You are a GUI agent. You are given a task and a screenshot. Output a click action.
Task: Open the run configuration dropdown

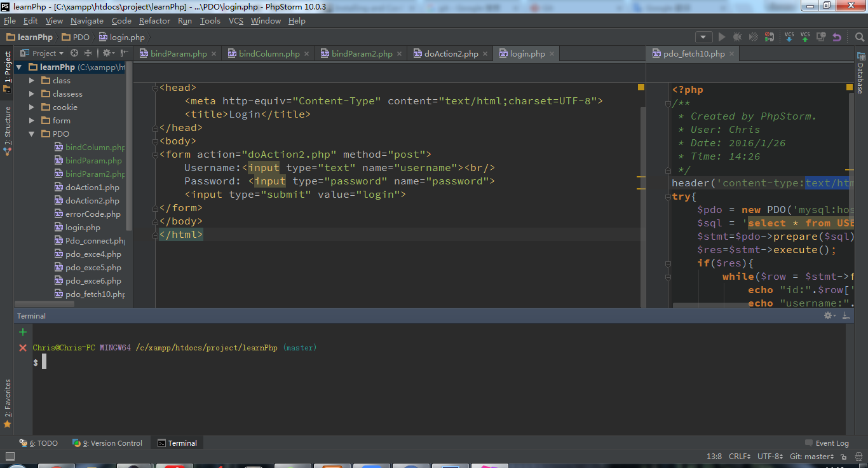(x=703, y=37)
